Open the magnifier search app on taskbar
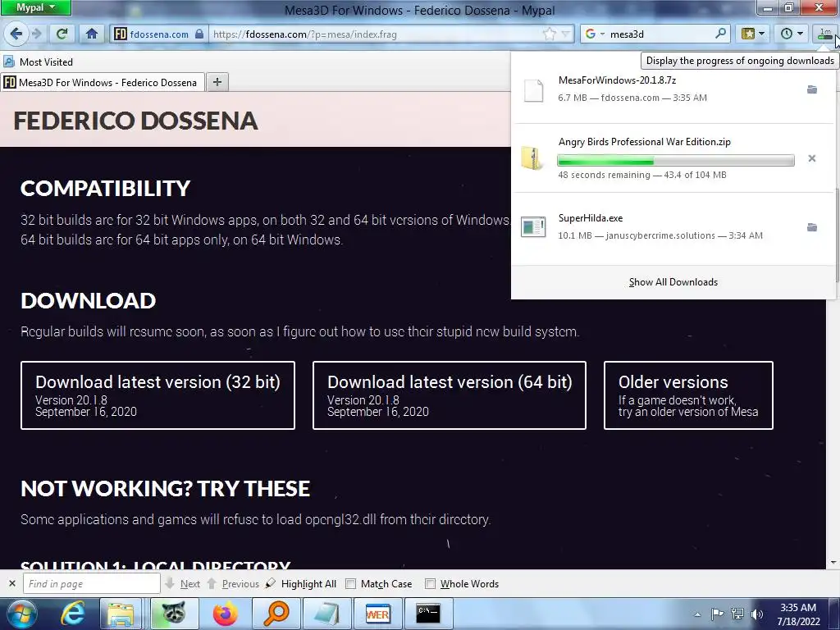840x630 pixels. pyautogui.click(x=276, y=614)
